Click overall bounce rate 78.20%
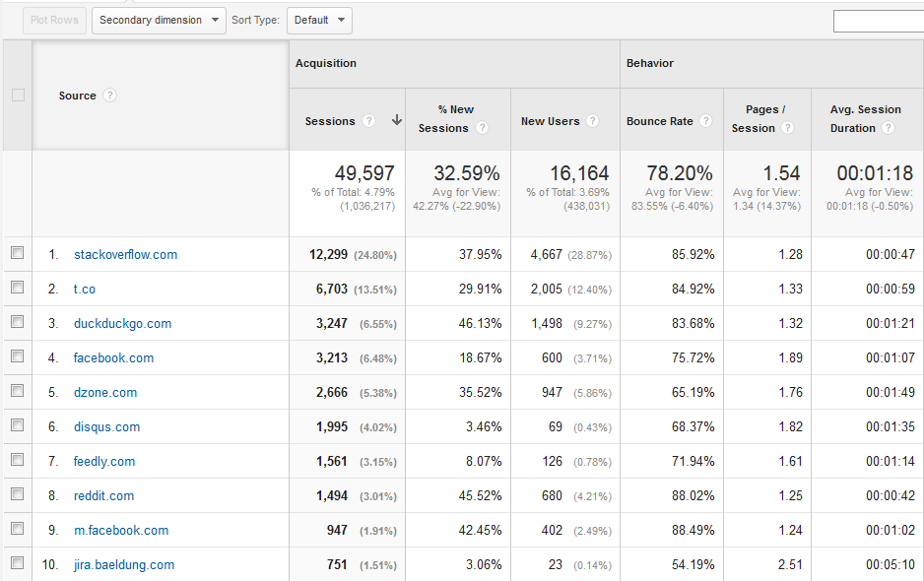The width and height of the screenshot is (924, 581). tap(680, 172)
